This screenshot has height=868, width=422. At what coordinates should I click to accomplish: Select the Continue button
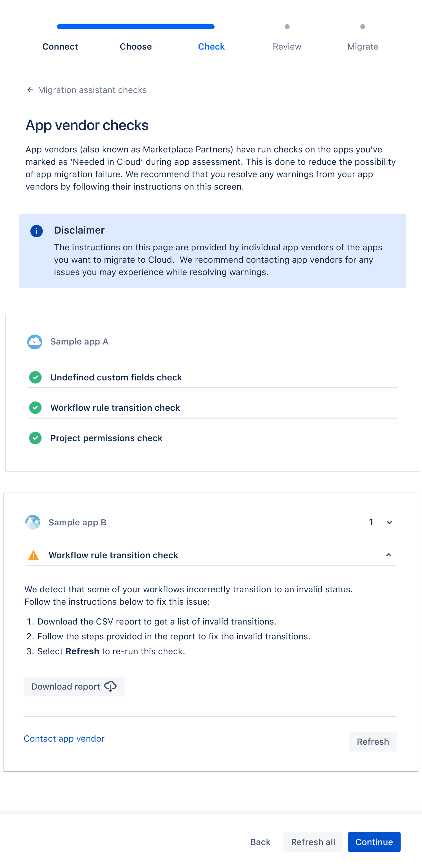click(x=374, y=842)
